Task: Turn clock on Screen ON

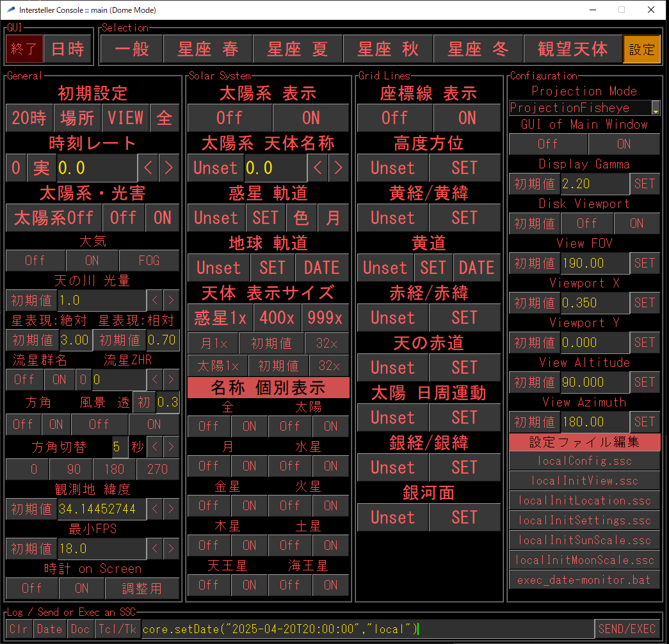Action: point(81,588)
